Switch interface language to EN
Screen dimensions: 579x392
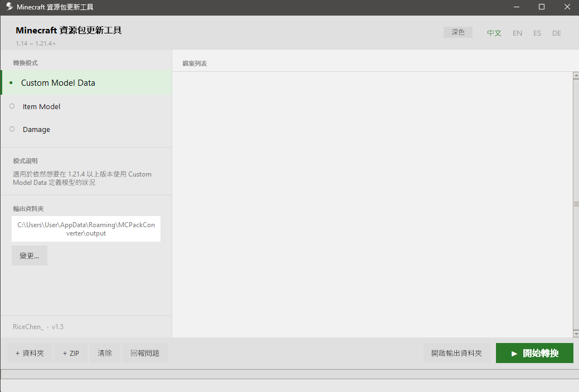click(x=517, y=33)
